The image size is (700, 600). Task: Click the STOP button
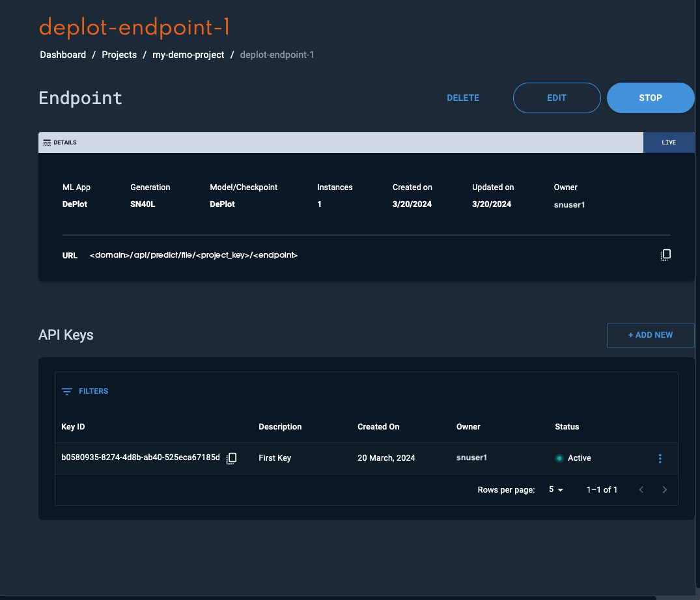point(650,98)
